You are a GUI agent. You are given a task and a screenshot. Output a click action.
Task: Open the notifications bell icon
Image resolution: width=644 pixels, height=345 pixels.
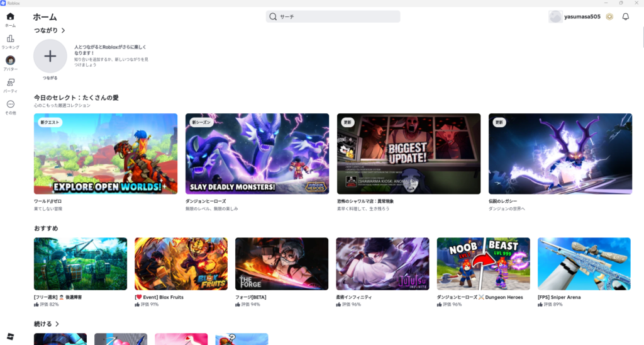625,17
